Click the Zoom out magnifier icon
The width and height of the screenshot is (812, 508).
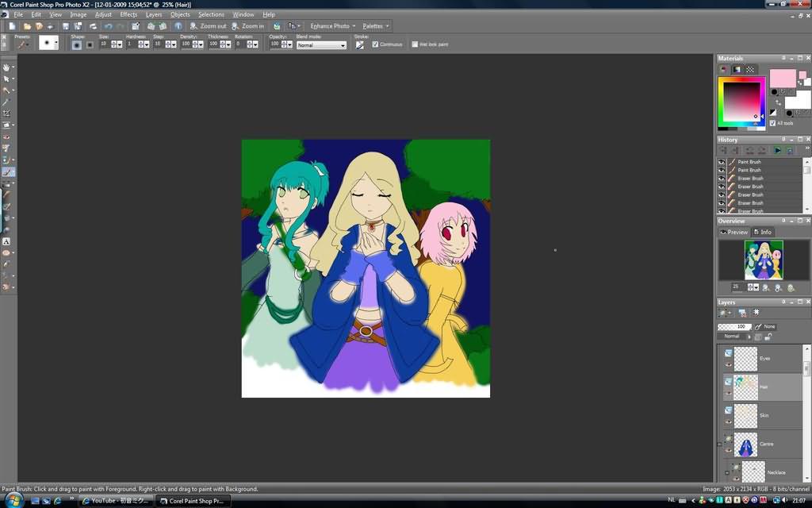coord(193,26)
